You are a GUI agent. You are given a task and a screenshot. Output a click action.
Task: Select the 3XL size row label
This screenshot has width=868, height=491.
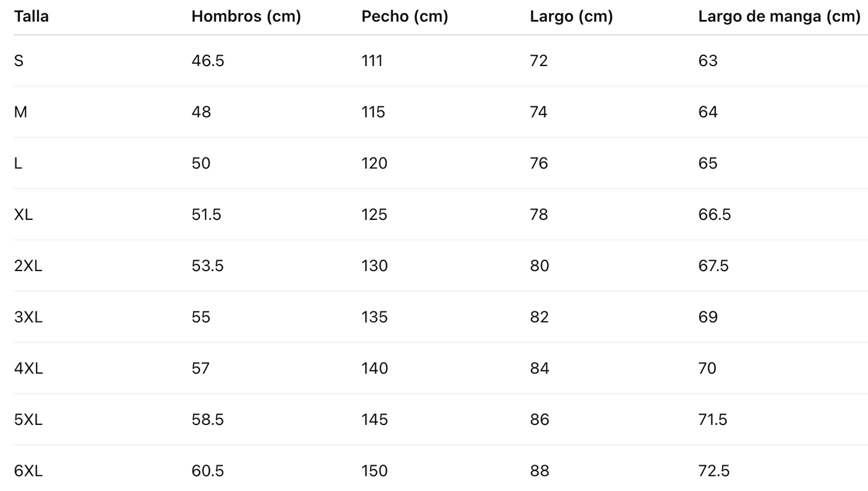pos(28,317)
